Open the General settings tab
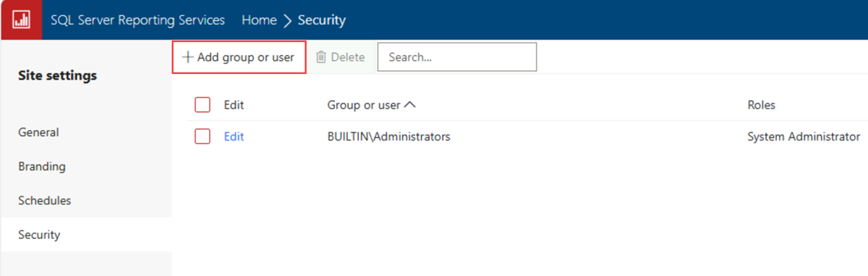Viewport: 868px width, 276px height. [x=86, y=133]
